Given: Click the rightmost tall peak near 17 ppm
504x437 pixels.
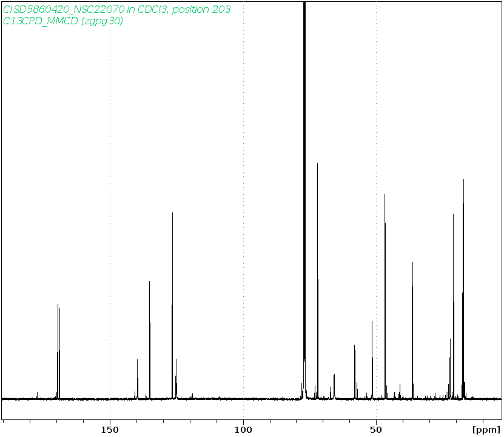Looking at the screenshot, I should (x=463, y=289).
